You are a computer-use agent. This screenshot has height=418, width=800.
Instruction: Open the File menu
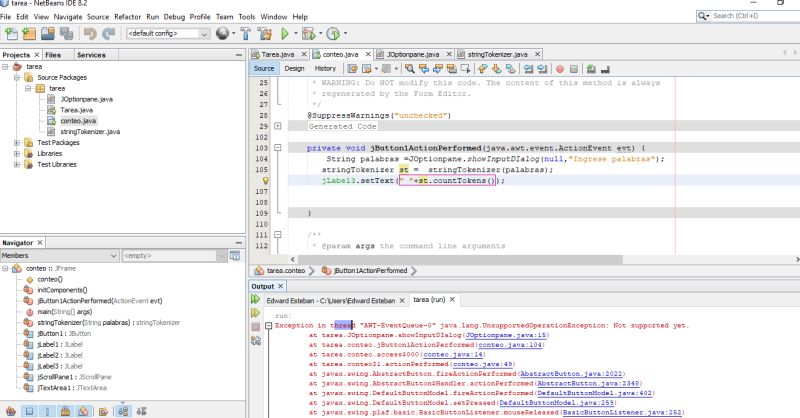(6, 16)
